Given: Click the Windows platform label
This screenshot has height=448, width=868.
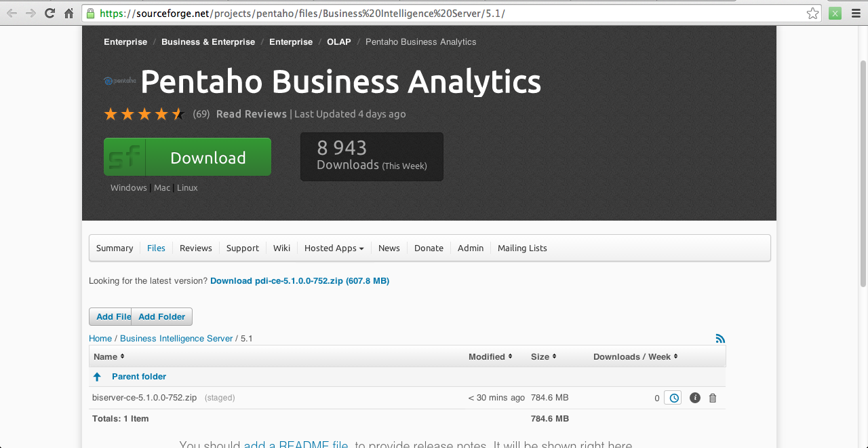Looking at the screenshot, I should (129, 187).
